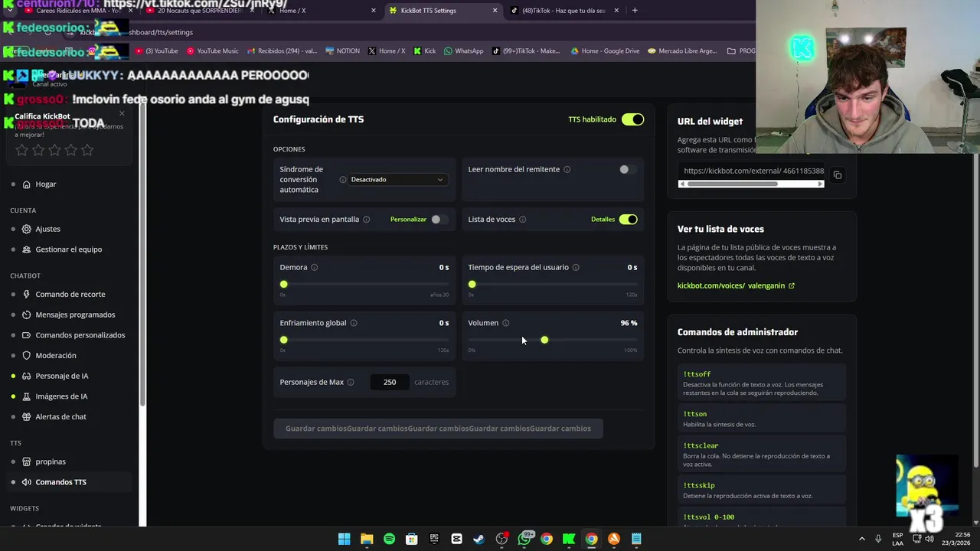Open info icon next to Personajes de Max
980x551 pixels.
351,382
